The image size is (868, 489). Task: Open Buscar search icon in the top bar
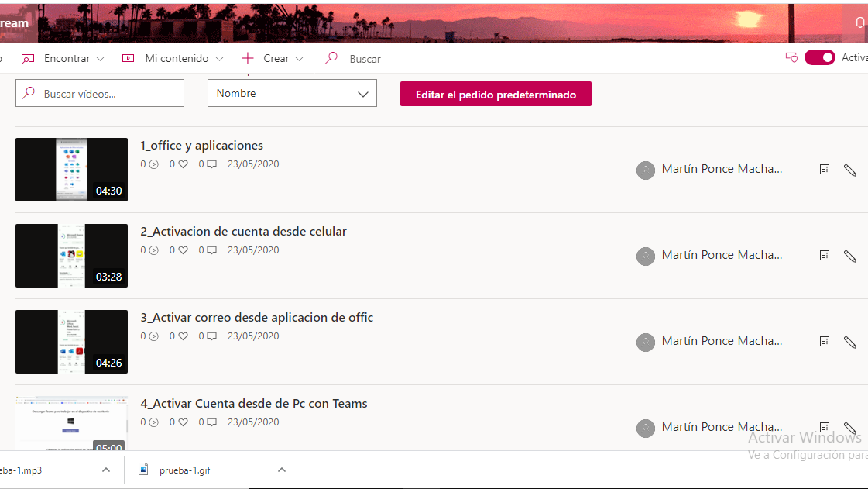pos(331,58)
